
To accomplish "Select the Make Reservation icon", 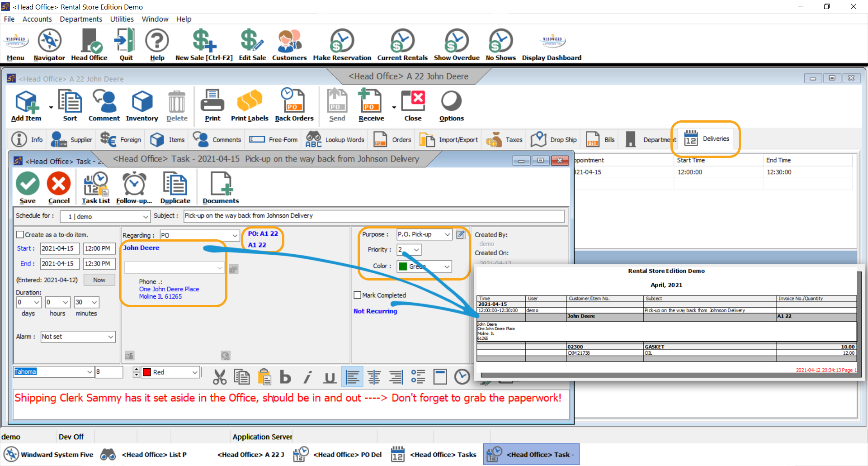I will click(342, 44).
